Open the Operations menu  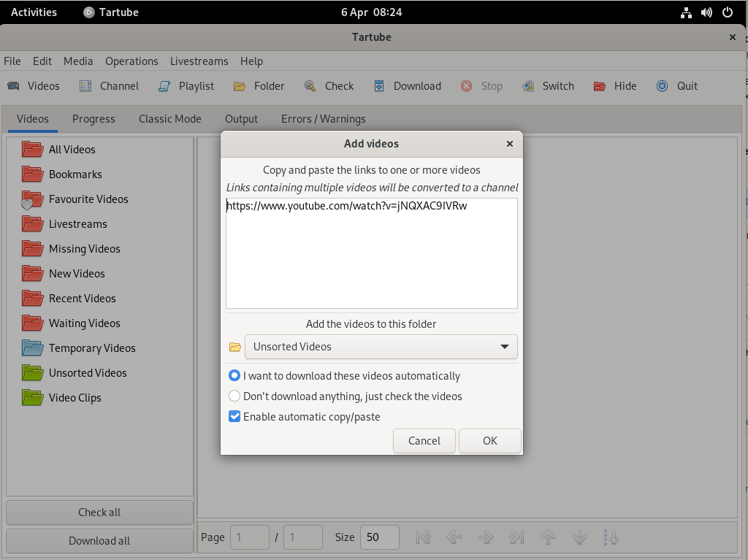(x=131, y=61)
